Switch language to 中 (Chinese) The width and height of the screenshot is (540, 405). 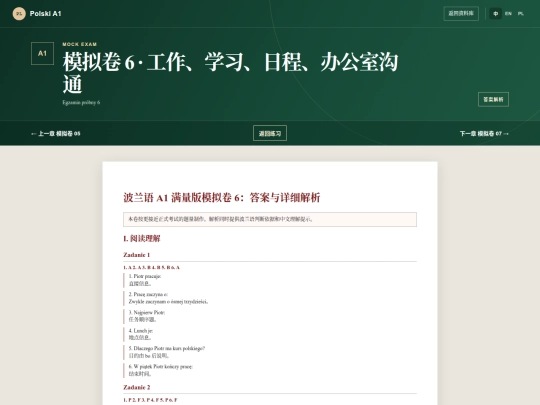[x=496, y=14]
